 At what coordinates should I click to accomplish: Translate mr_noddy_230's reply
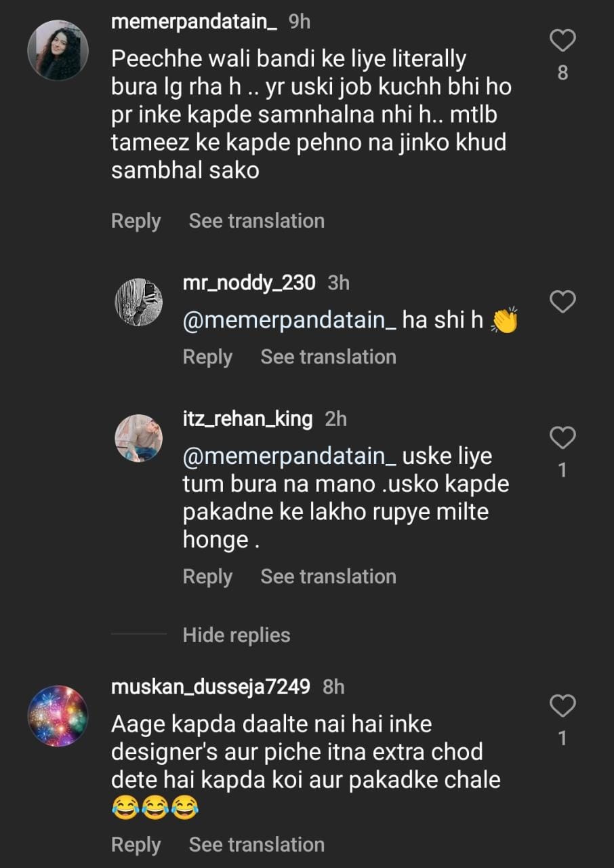(x=328, y=357)
